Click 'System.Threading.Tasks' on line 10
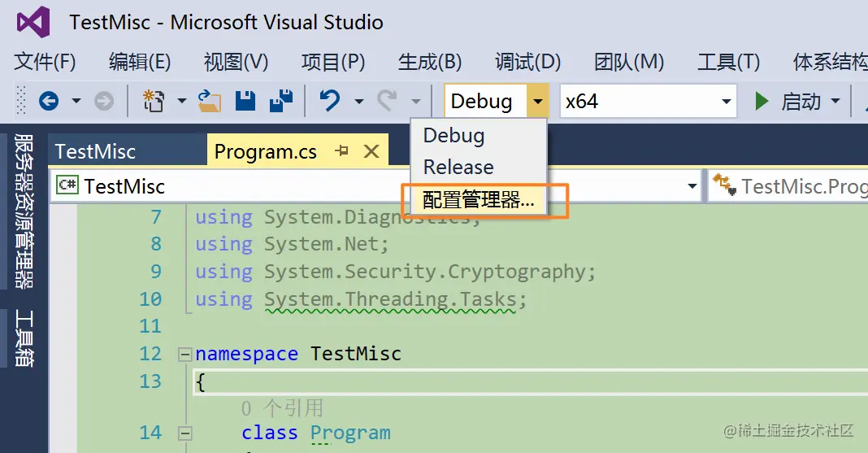 [x=390, y=299]
